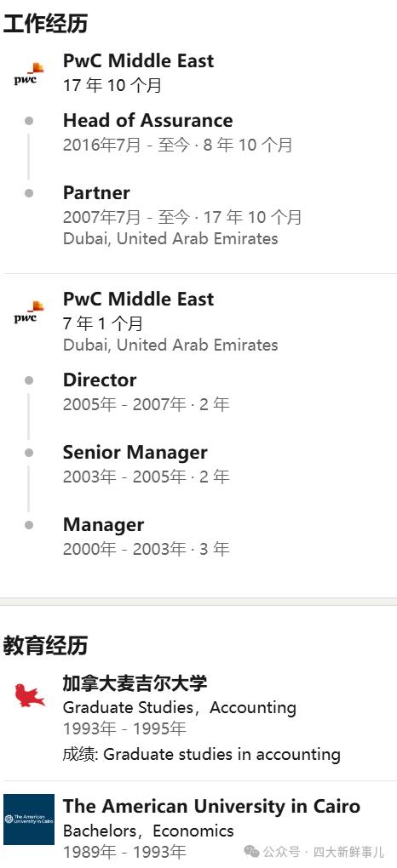Open the American University in Cairo logo
The height and width of the screenshot is (868, 397).
tap(29, 819)
